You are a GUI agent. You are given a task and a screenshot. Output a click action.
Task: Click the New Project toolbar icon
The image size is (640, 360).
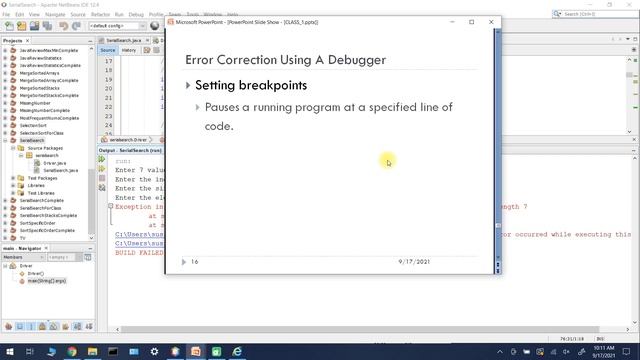(x=22, y=26)
